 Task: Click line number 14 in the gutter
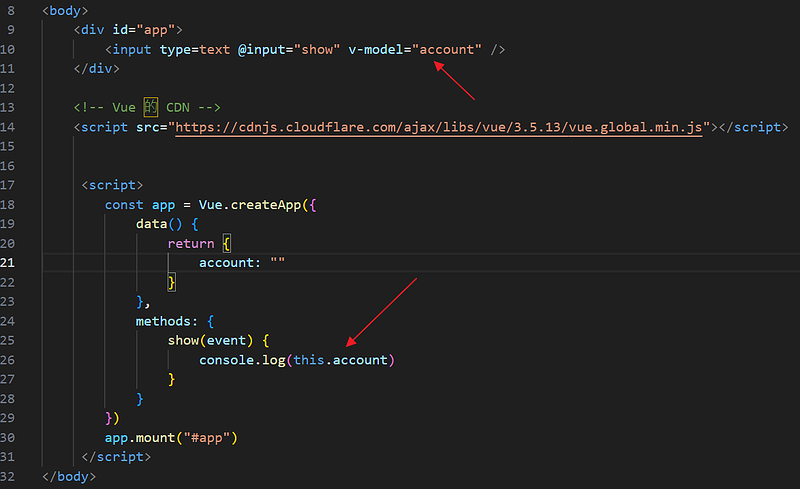click(19, 127)
